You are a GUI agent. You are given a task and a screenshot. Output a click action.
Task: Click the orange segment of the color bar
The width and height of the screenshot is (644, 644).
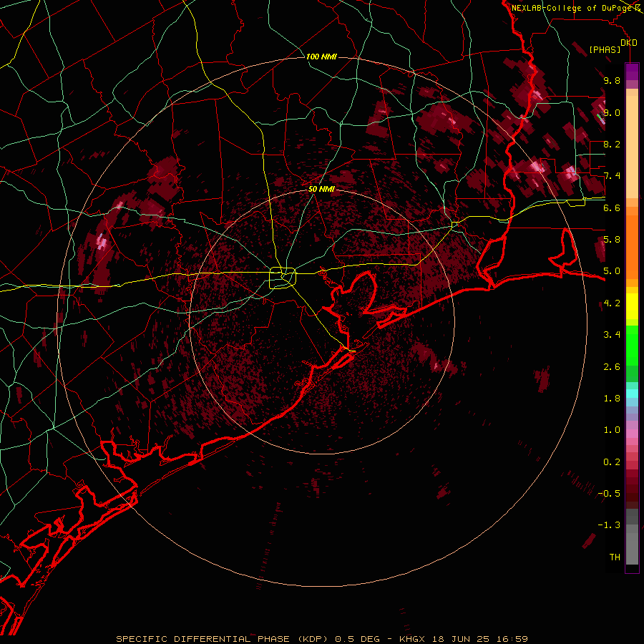(x=632, y=246)
